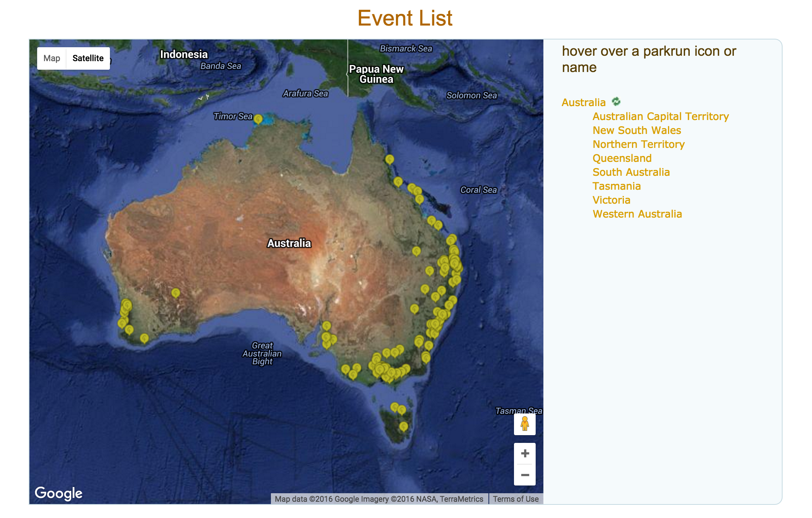Expand the Queensland region list
Screen dimensions: 812x518
(x=622, y=158)
